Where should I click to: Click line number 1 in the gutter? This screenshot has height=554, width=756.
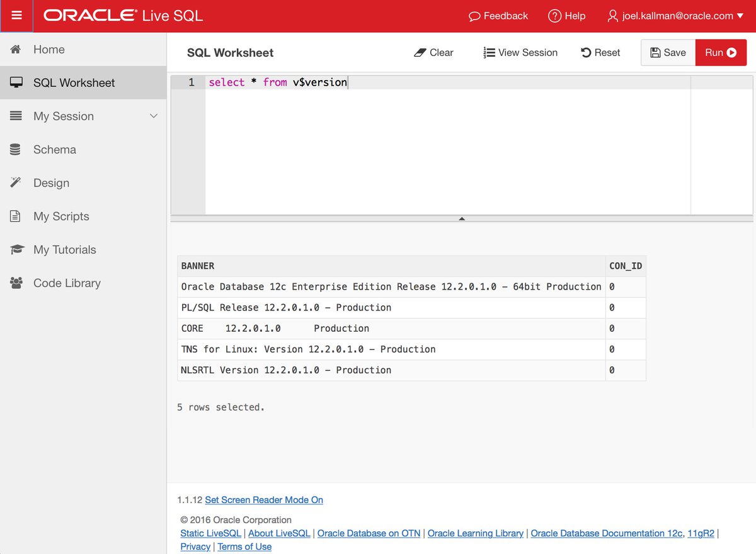(192, 82)
